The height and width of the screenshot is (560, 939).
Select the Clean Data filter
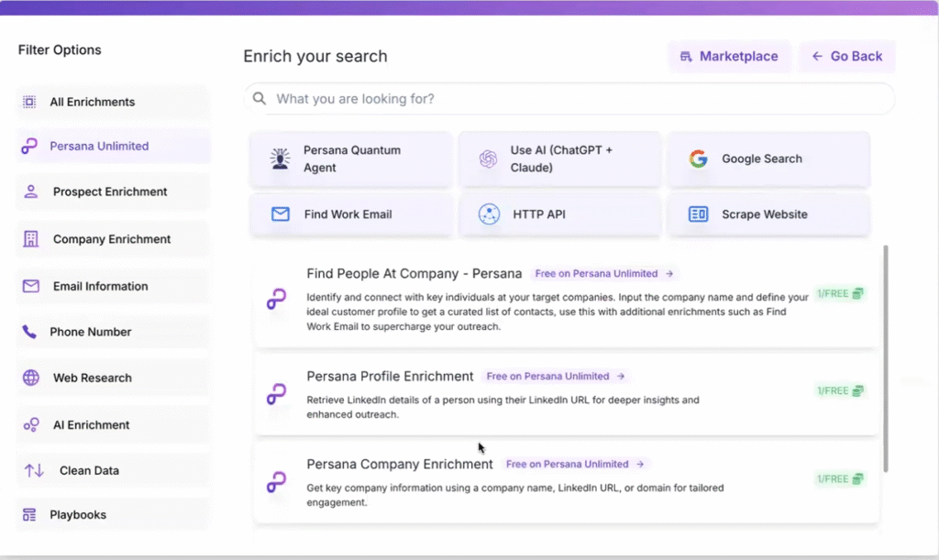[113, 470]
